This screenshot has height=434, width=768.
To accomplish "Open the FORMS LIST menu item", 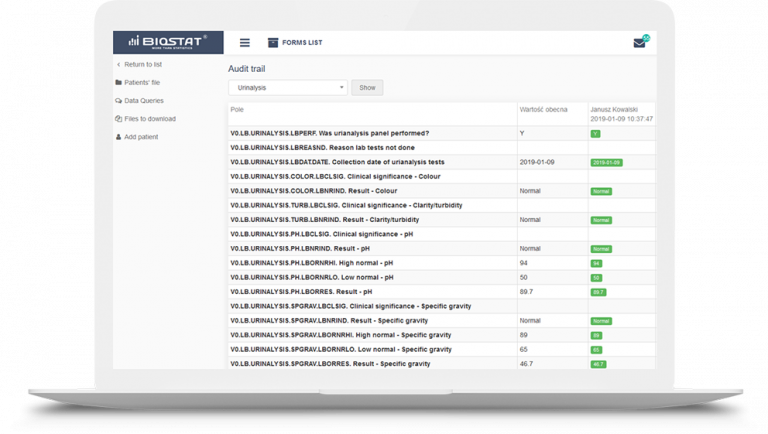I will tap(302, 43).
